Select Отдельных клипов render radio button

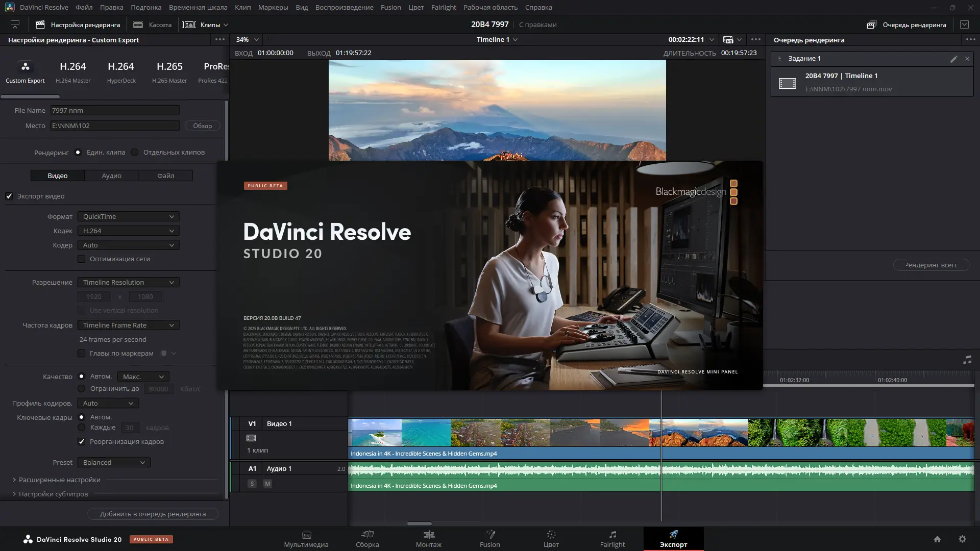pyautogui.click(x=135, y=153)
